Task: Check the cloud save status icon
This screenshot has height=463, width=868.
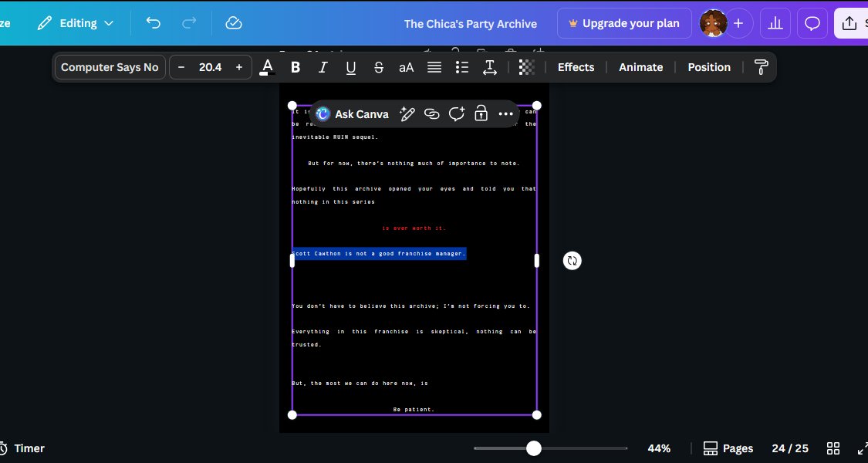Action: click(234, 23)
